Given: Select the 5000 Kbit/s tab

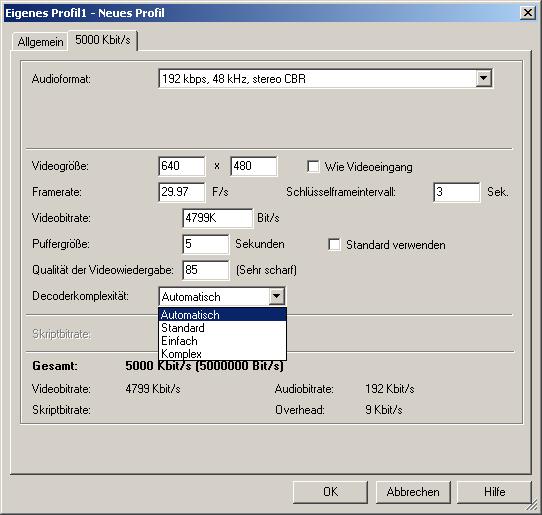Looking at the screenshot, I should click(103, 40).
